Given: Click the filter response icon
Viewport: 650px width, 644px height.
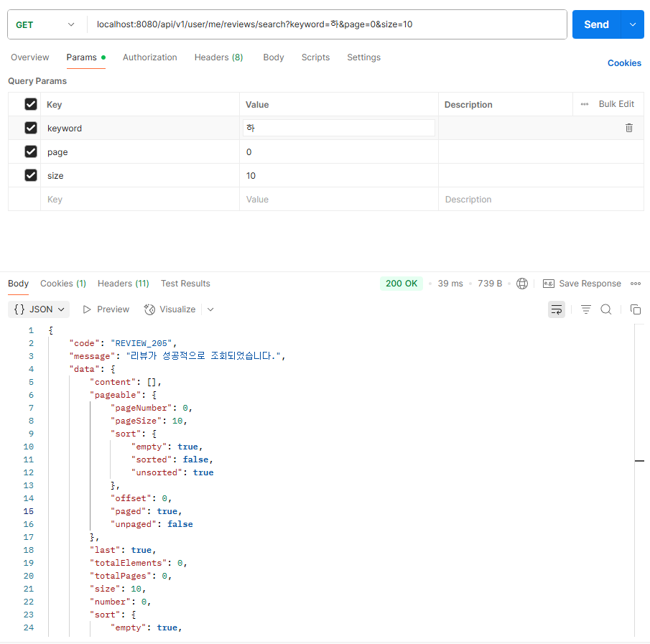Looking at the screenshot, I should tap(586, 309).
